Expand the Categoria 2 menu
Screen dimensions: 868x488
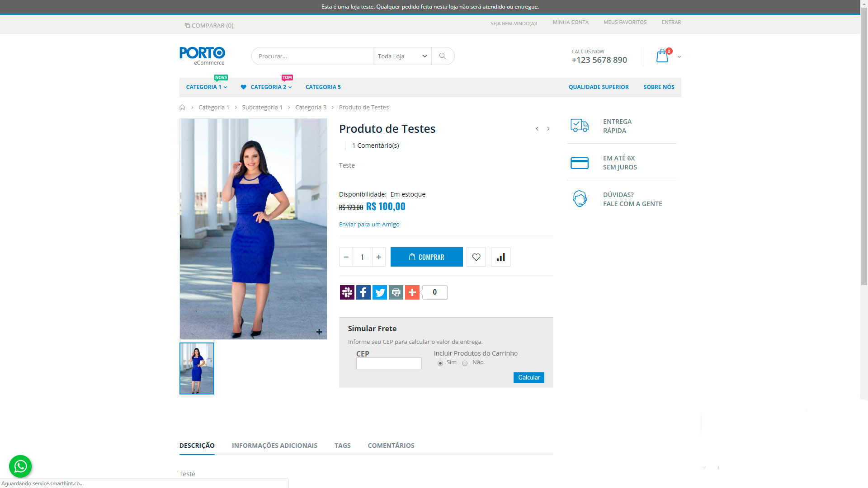(x=266, y=87)
